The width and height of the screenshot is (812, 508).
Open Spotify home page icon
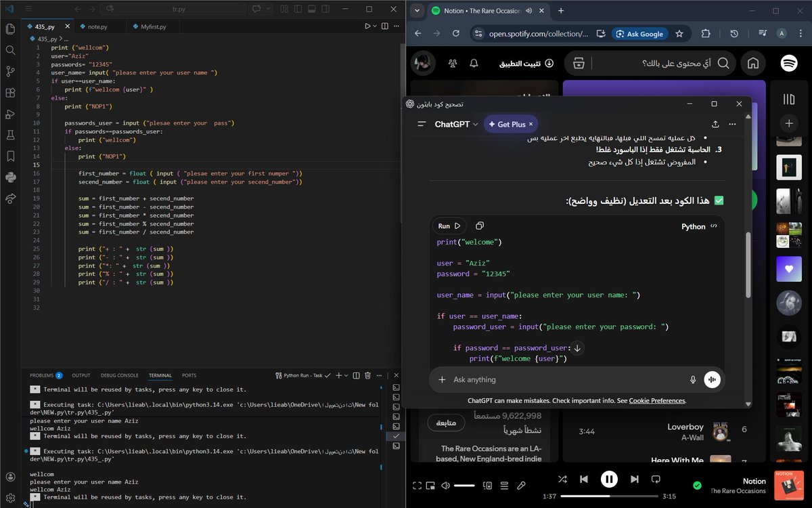(752, 63)
